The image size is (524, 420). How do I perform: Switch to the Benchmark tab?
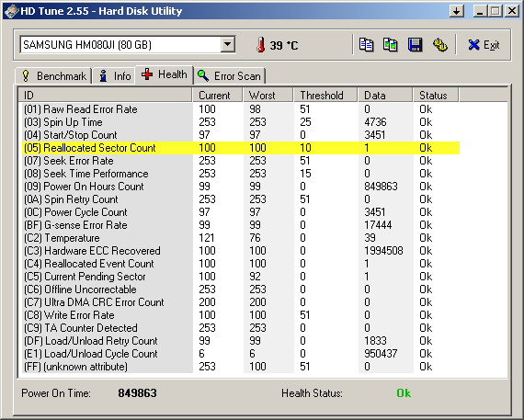point(53,76)
